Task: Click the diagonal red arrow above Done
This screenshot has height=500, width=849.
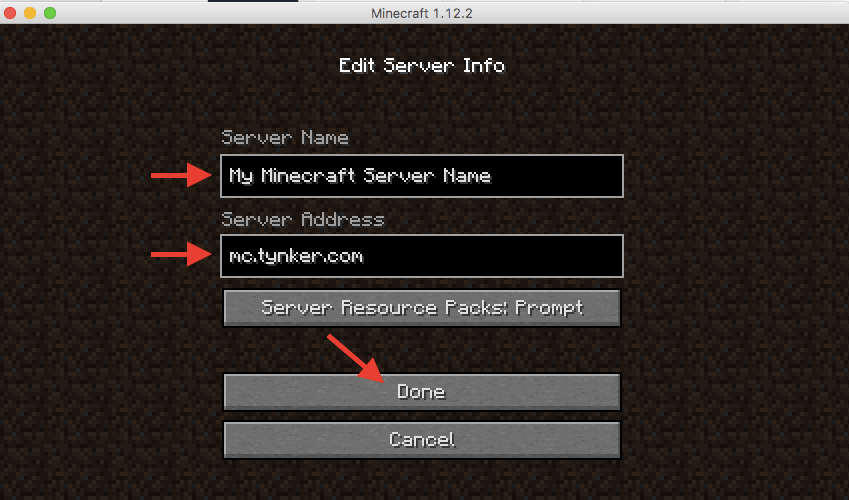Action: click(x=355, y=358)
